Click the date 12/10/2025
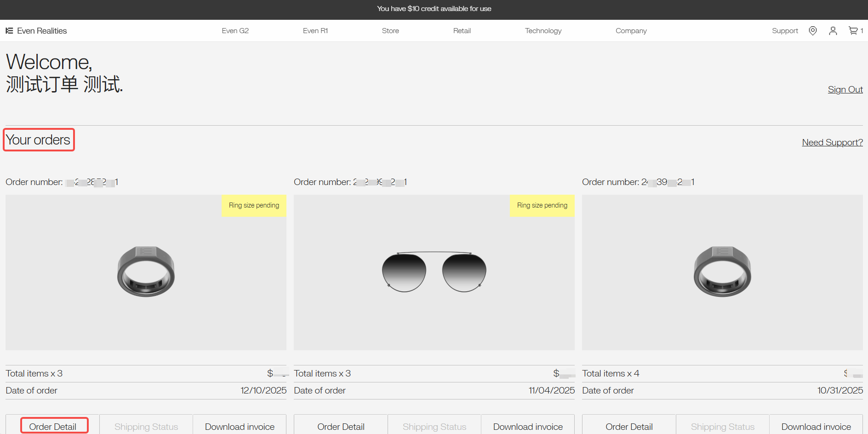The width and height of the screenshot is (868, 434). click(x=263, y=390)
